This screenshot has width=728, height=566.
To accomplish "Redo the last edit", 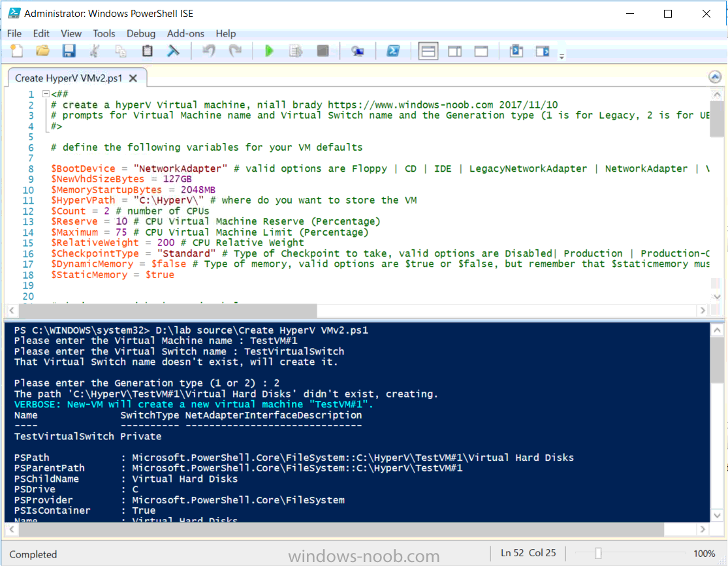I will (236, 51).
